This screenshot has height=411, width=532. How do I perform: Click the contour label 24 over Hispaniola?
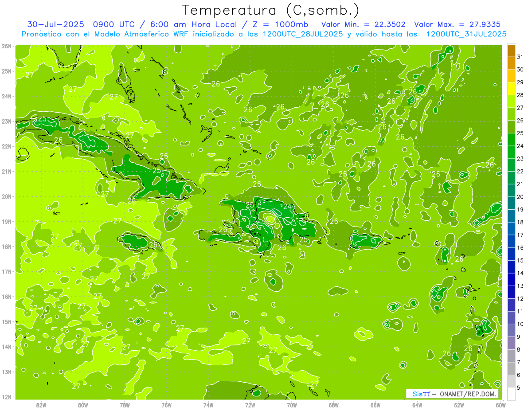coord(287,206)
